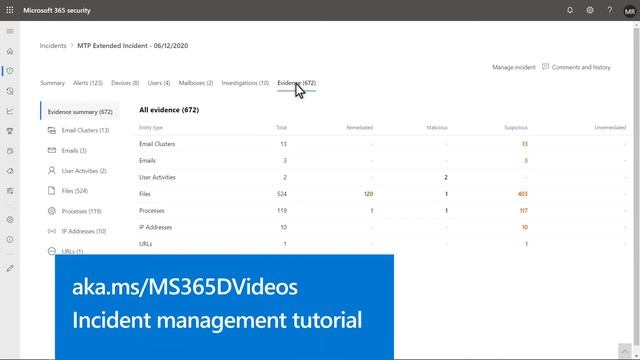Go to Home in left sidebar

pyautogui.click(x=10, y=51)
